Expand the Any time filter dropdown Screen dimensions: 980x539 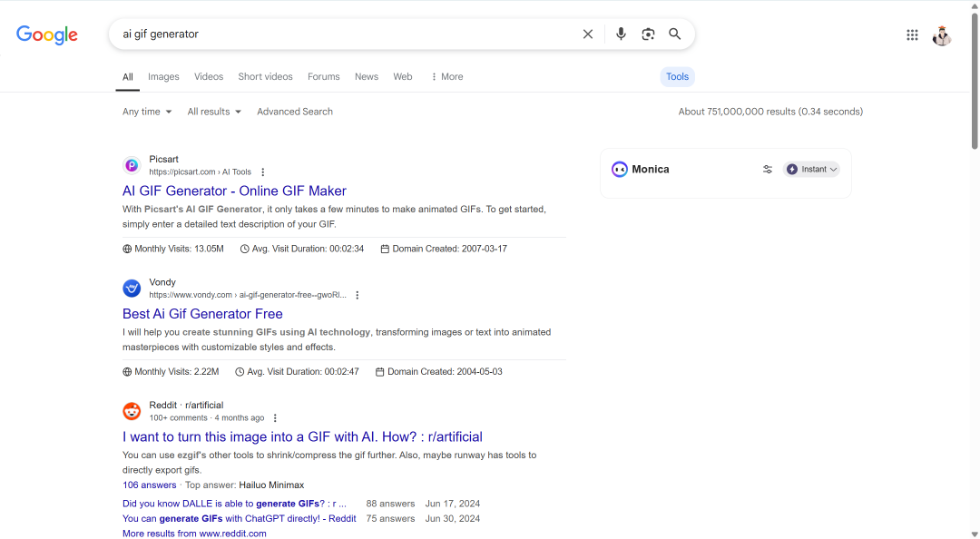pyautogui.click(x=147, y=112)
